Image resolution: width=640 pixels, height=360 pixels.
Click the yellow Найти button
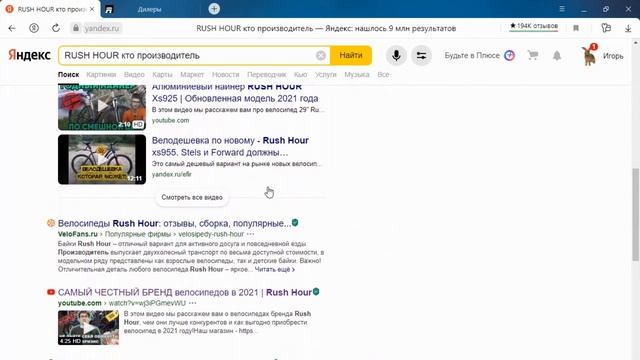351,56
